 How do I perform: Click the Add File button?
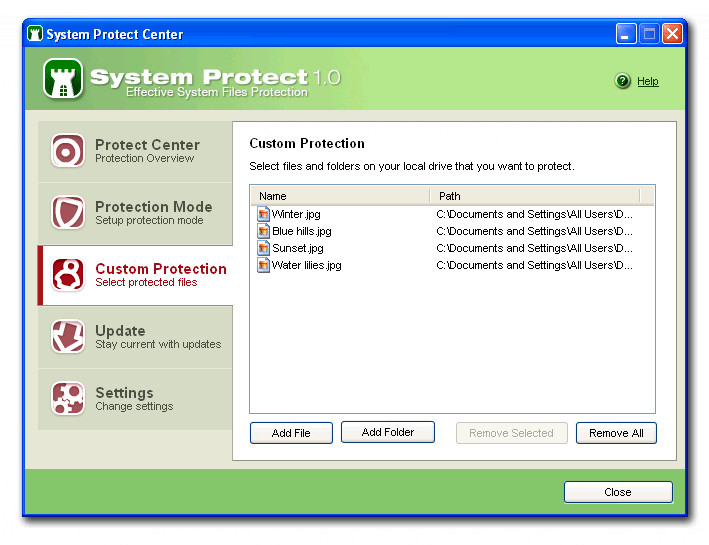pos(291,433)
